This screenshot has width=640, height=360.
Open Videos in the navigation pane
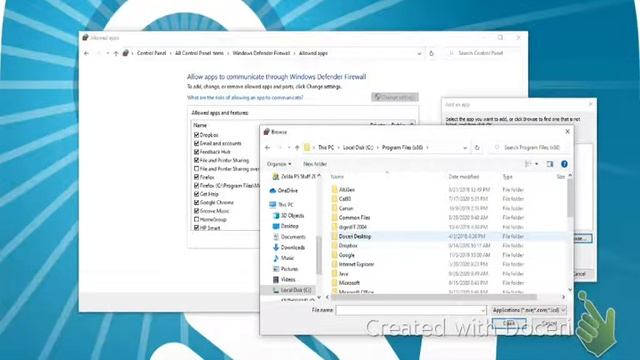coord(288,280)
